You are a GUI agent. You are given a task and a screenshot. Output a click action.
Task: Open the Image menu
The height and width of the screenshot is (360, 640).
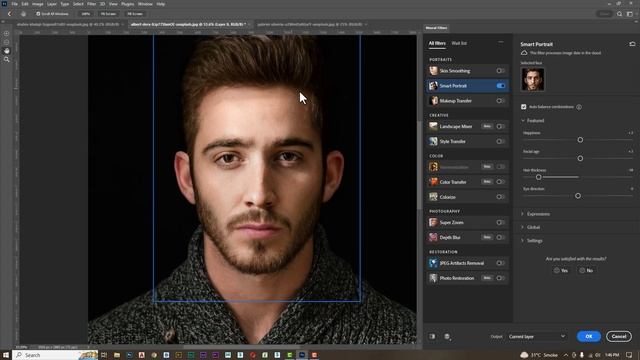38,4
